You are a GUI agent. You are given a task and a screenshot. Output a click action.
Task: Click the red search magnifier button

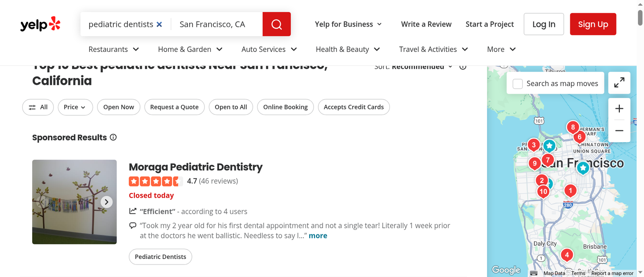pos(277,24)
